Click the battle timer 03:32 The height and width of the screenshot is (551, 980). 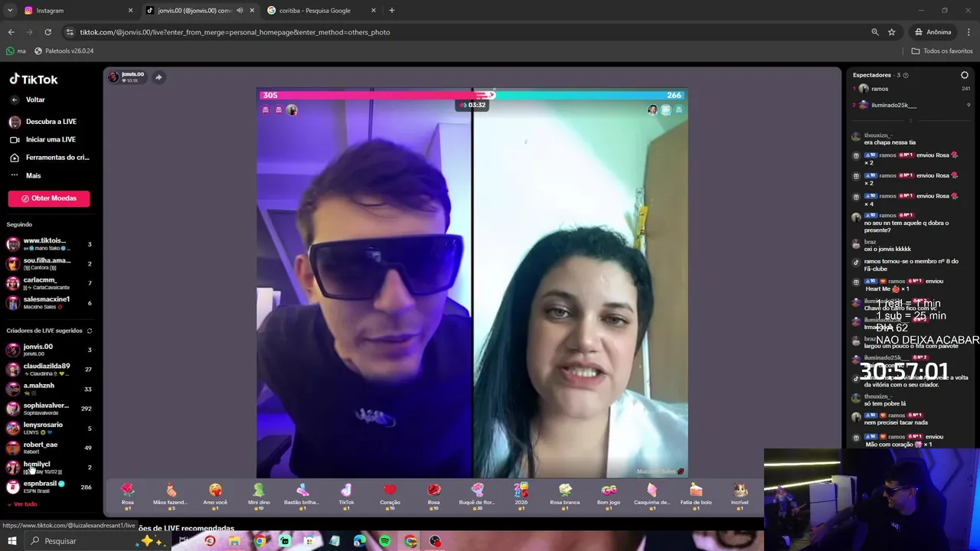pos(472,105)
